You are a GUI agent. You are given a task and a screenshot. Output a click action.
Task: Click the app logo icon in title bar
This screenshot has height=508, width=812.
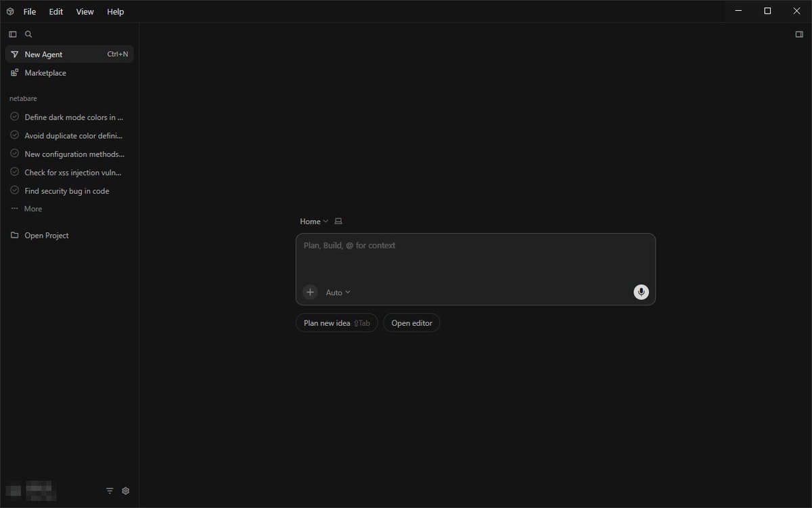10,12
